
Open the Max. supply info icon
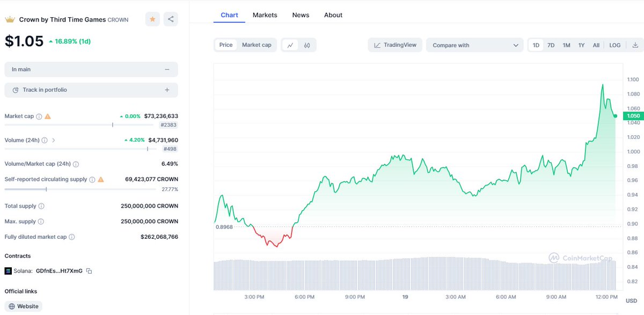[41, 222]
